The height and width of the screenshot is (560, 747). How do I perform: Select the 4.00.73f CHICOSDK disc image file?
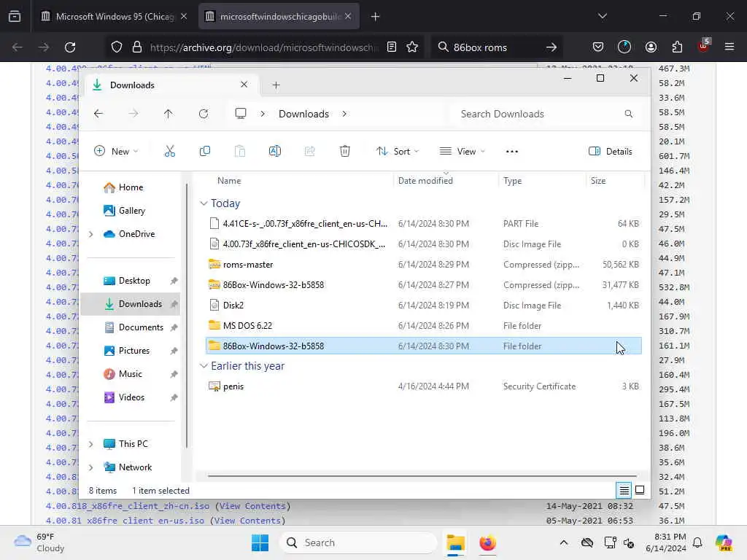point(424,244)
